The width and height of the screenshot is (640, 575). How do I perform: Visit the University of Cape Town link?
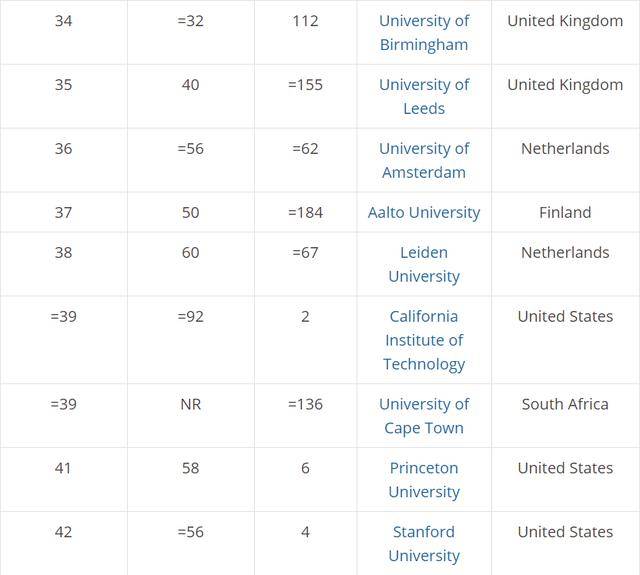424,416
